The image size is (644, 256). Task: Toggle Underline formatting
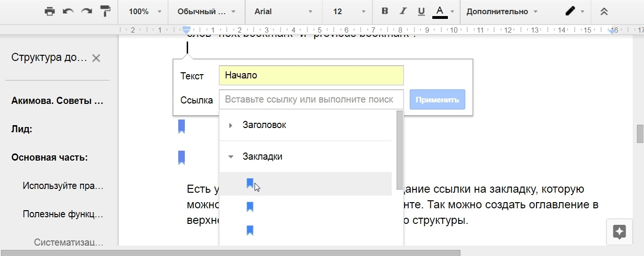[x=421, y=12]
